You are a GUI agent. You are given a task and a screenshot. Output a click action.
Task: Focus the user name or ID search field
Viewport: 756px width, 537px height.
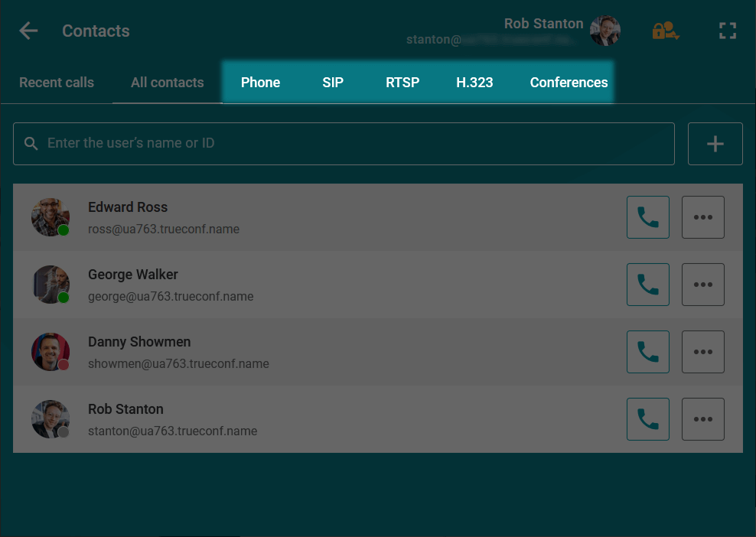(x=344, y=144)
